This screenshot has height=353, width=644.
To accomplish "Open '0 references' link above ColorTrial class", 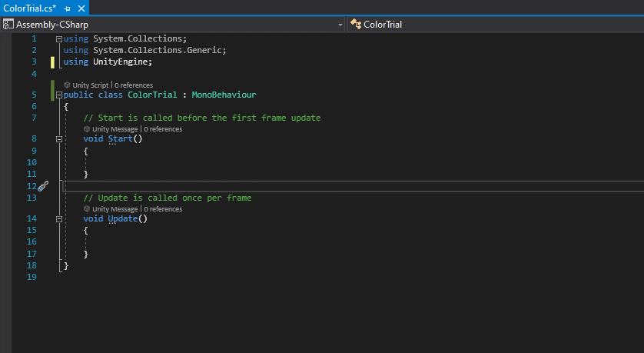I will pos(134,85).
